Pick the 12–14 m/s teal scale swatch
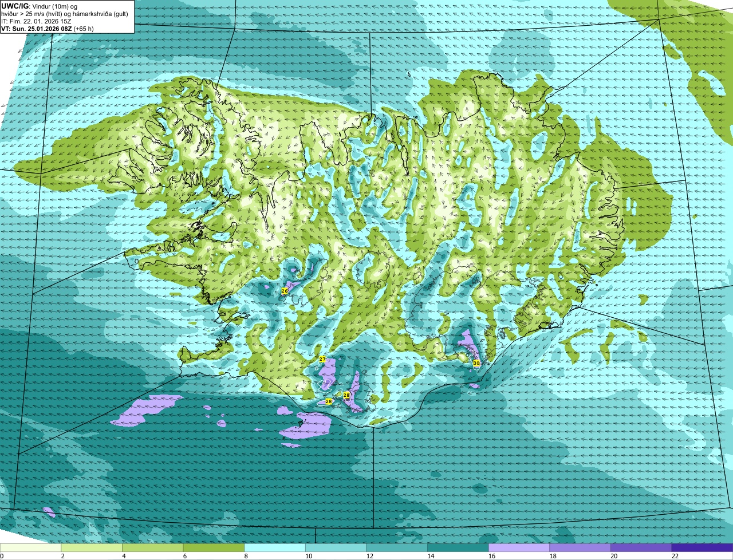This screenshot has width=733, height=560. pos(397,548)
